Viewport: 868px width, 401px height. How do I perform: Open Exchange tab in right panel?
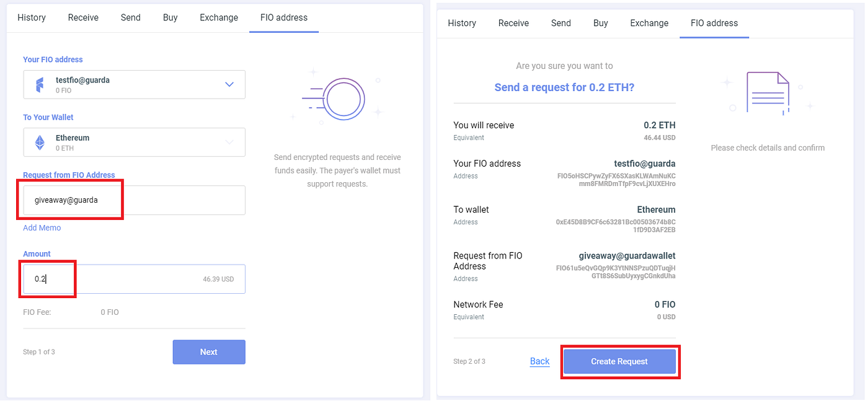coord(649,23)
